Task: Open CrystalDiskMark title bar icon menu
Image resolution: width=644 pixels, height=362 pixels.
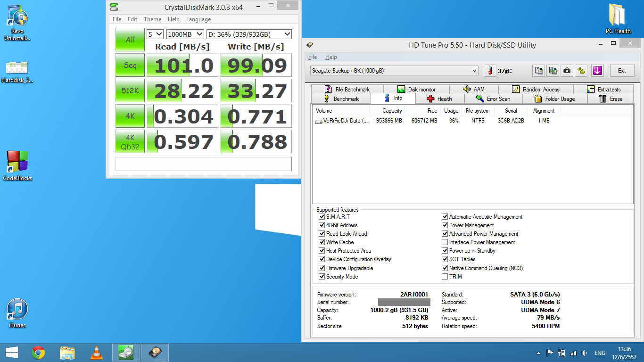Action: 114,7
